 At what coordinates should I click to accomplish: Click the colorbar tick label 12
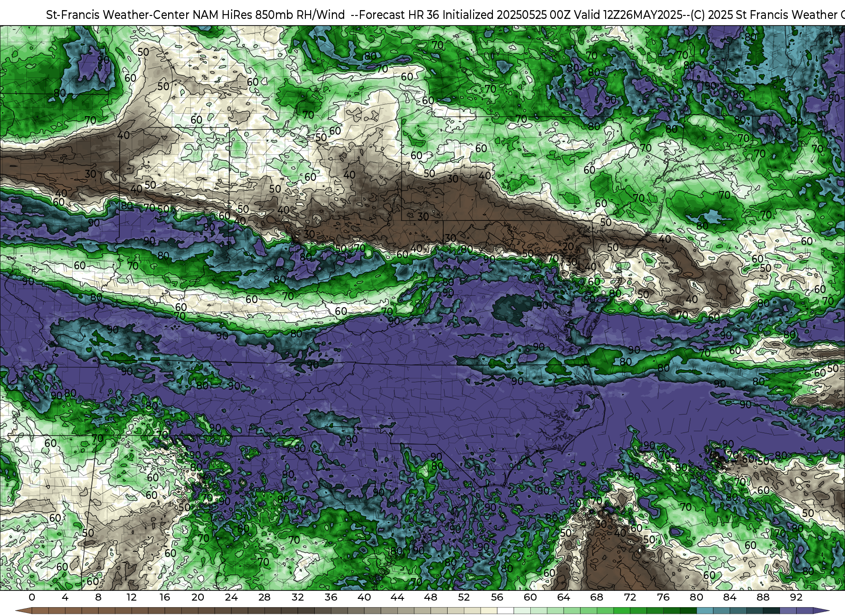coord(132,597)
